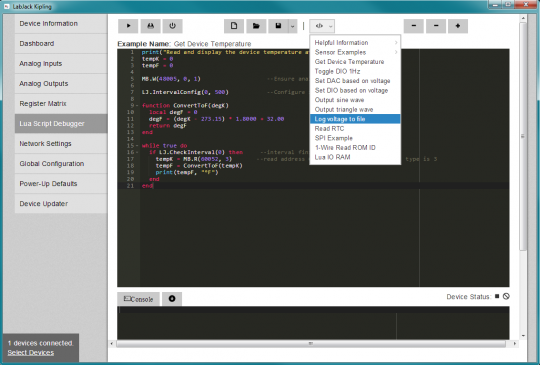The image size is (540, 365).
Task: Choose Output sine wave example
Action: click(x=355, y=100)
